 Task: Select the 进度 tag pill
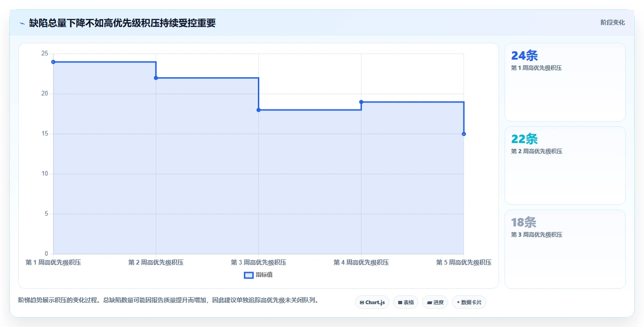point(435,302)
